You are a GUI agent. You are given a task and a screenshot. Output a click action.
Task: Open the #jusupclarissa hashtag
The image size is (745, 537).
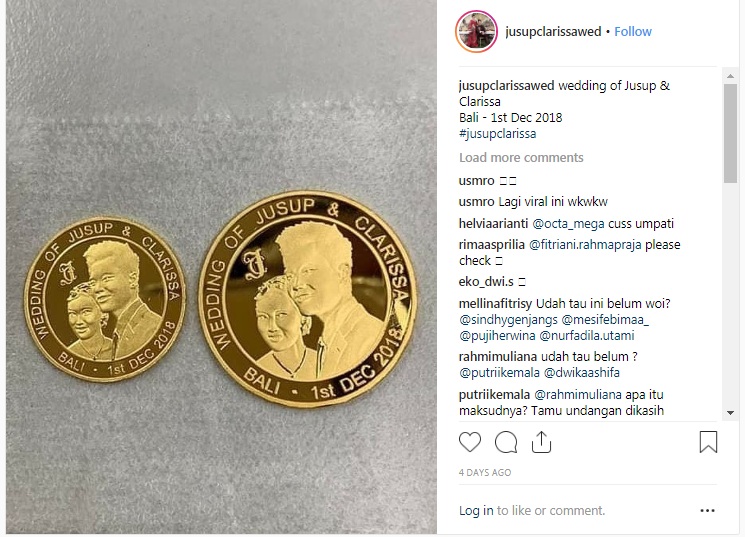click(497, 134)
